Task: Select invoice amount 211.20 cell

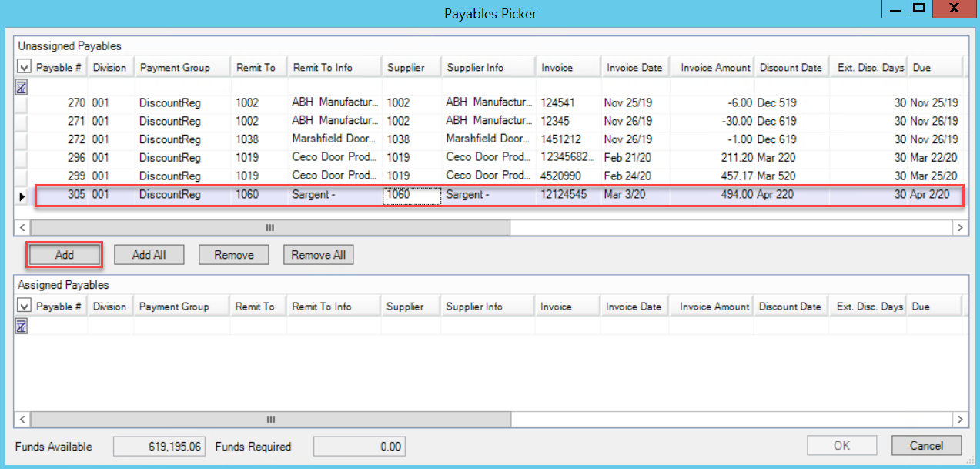Action: pyautogui.click(x=712, y=158)
